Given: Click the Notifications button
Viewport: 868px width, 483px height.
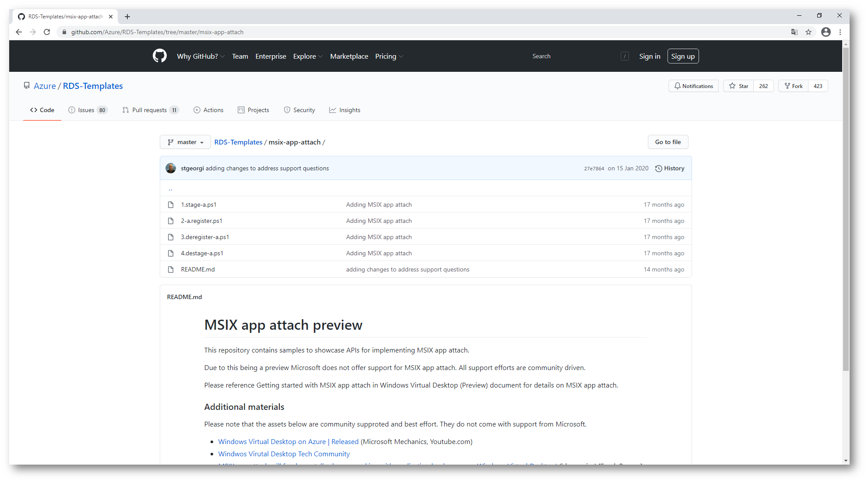Looking at the screenshot, I should (x=693, y=86).
